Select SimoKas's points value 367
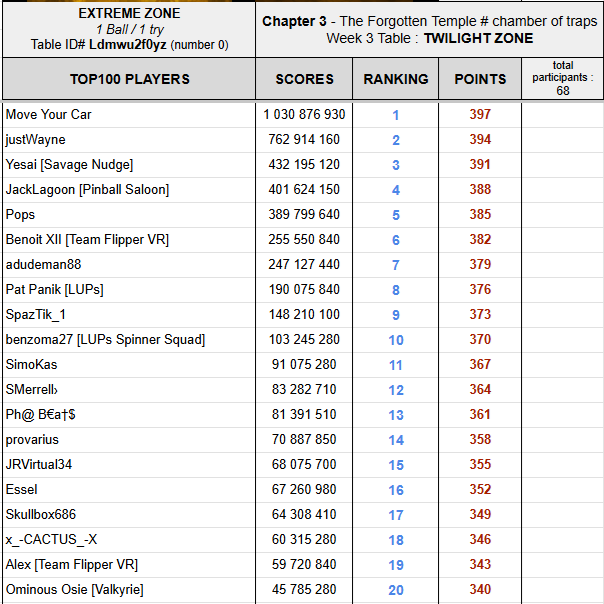Screen dimensions: 604x604 click(480, 365)
